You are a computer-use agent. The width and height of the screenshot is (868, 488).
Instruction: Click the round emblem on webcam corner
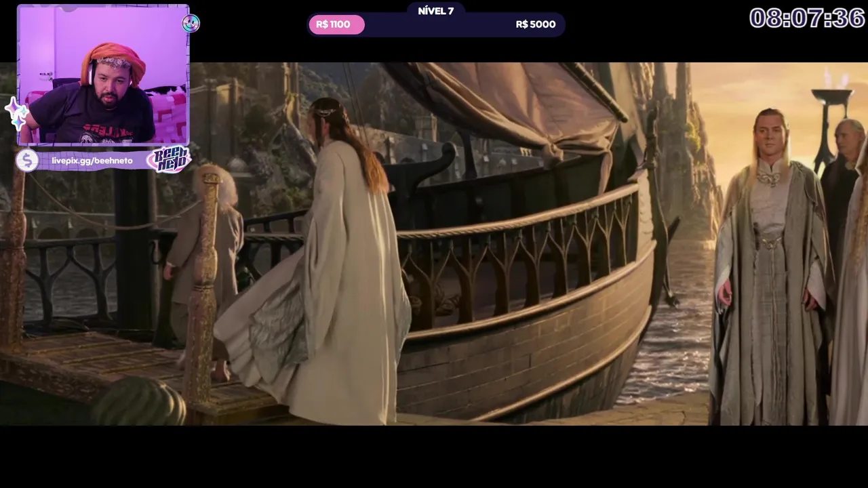191,24
